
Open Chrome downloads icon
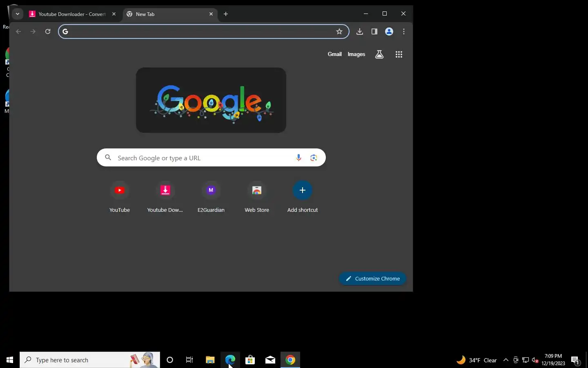(360, 31)
